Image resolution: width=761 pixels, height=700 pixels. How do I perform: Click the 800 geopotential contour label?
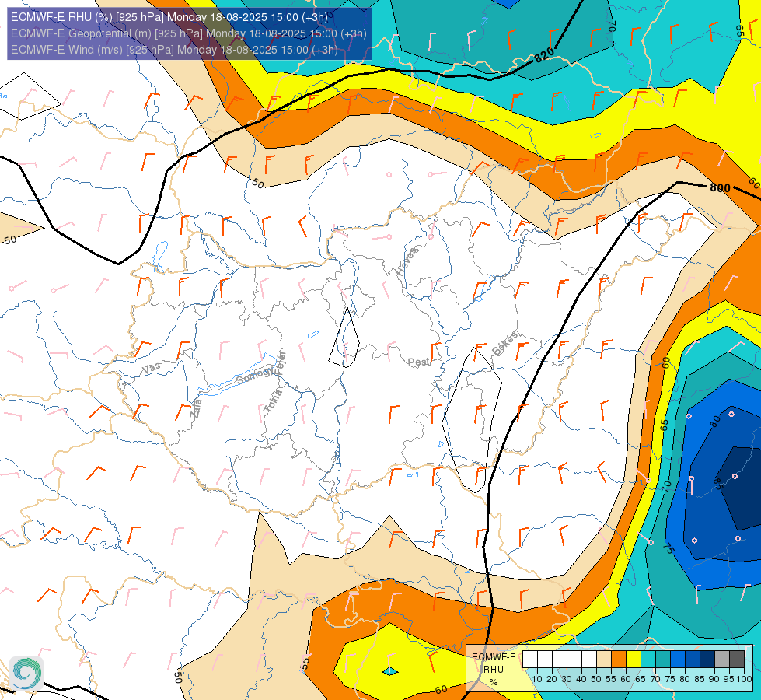[720, 187]
